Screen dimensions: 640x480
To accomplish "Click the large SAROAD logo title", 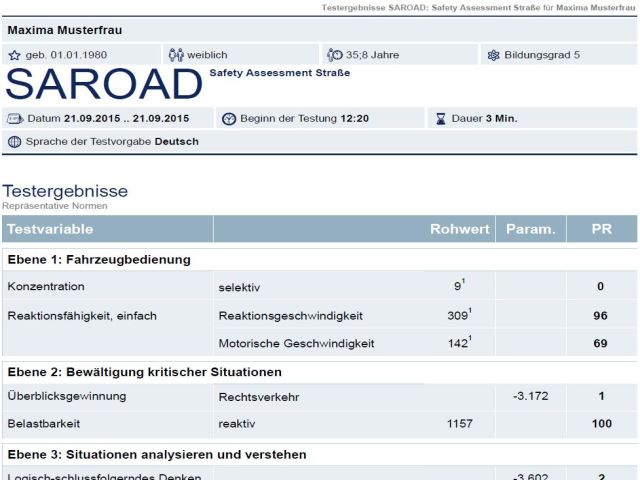I will [x=104, y=84].
